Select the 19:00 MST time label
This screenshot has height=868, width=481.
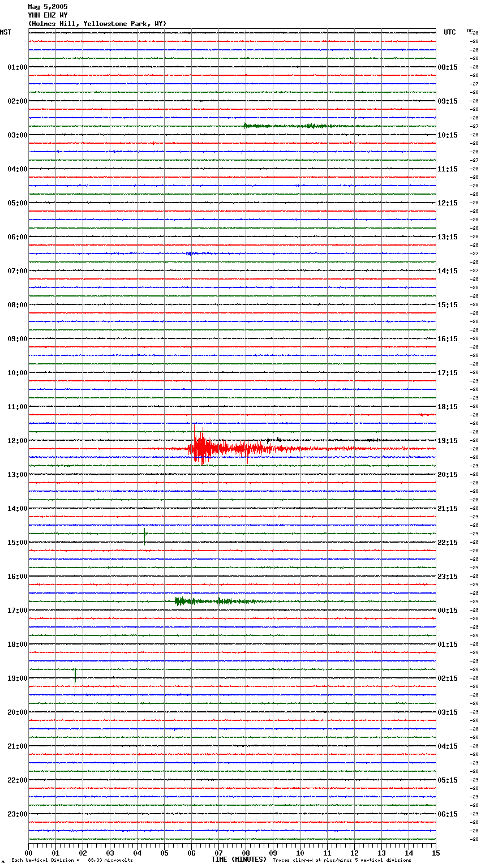(x=18, y=678)
